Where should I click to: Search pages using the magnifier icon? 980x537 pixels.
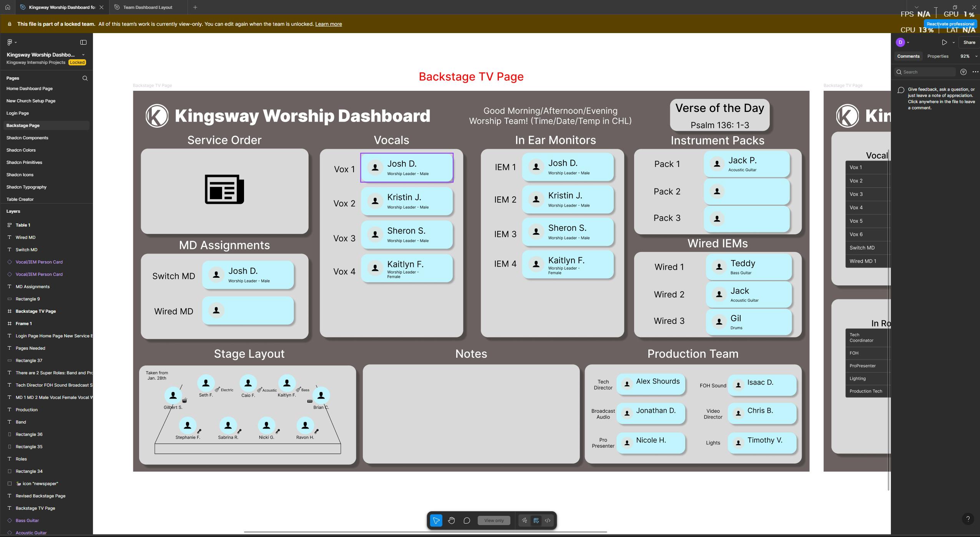(x=85, y=78)
